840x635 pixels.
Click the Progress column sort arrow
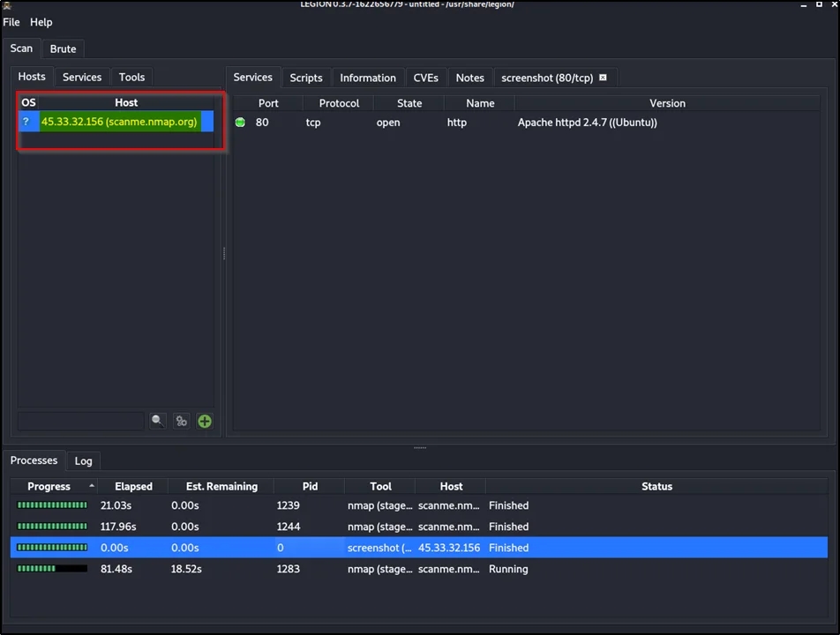click(x=91, y=486)
